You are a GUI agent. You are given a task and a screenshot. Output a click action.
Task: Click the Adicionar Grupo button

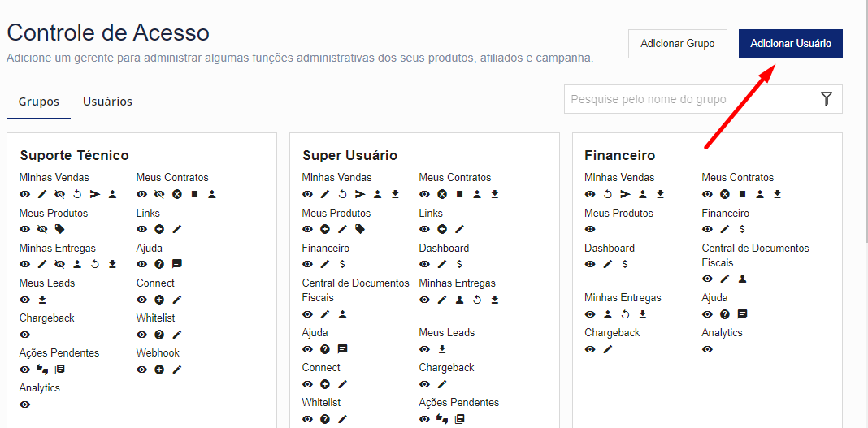(677, 44)
